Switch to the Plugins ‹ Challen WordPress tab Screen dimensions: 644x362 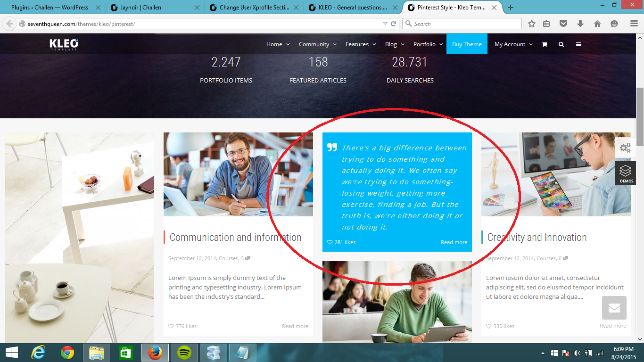click(x=50, y=8)
